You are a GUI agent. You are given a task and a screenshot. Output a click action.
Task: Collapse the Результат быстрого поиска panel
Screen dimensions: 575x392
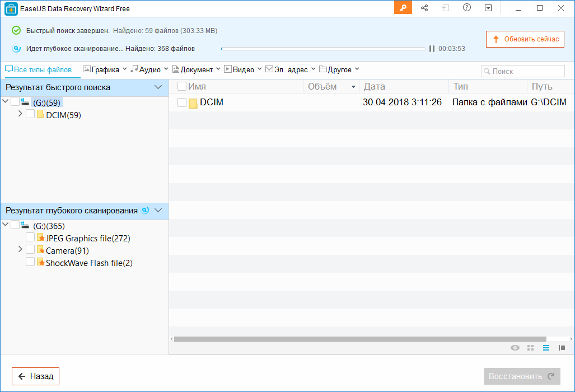tap(158, 87)
